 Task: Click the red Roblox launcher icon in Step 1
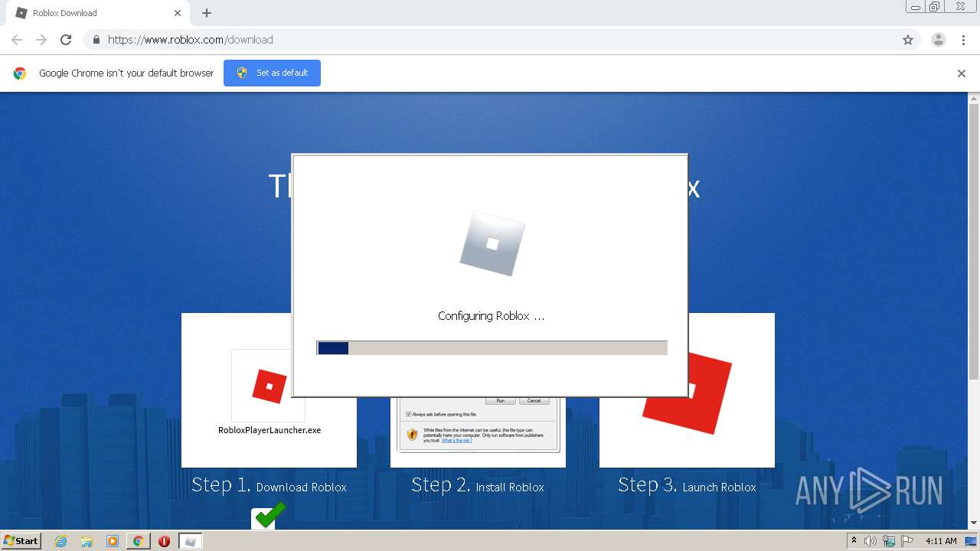tap(269, 386)
